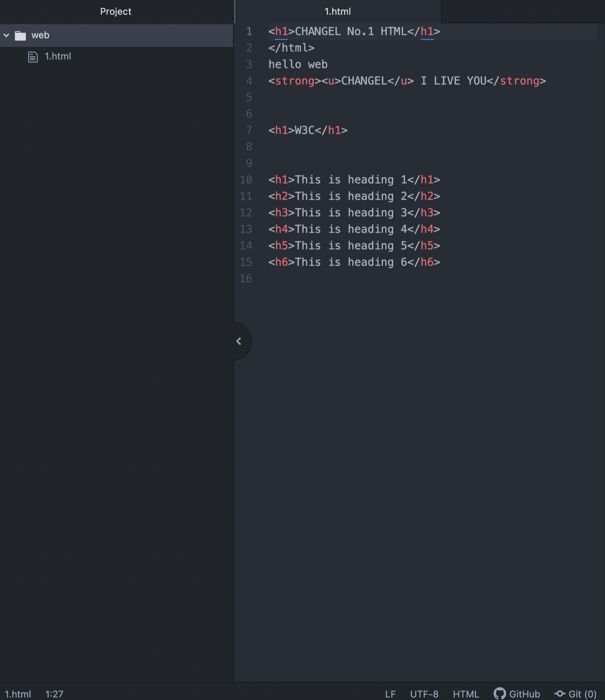Click 'This is heading 6' line

click(354, 262)
